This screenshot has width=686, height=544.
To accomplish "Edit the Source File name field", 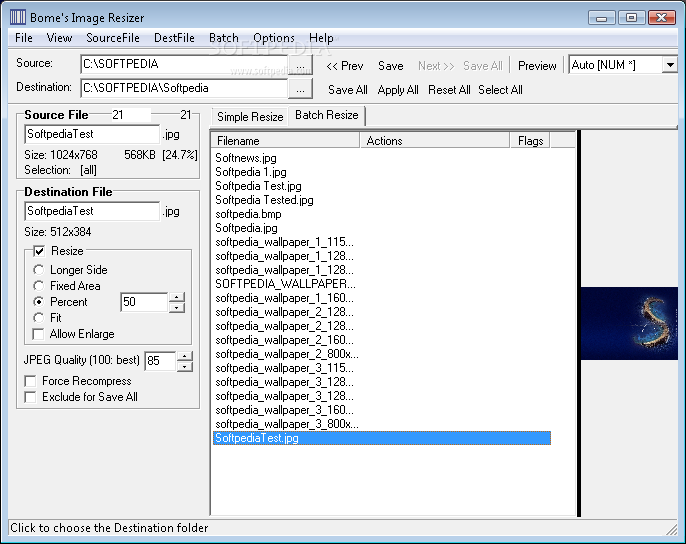I will tap(92, 134).
